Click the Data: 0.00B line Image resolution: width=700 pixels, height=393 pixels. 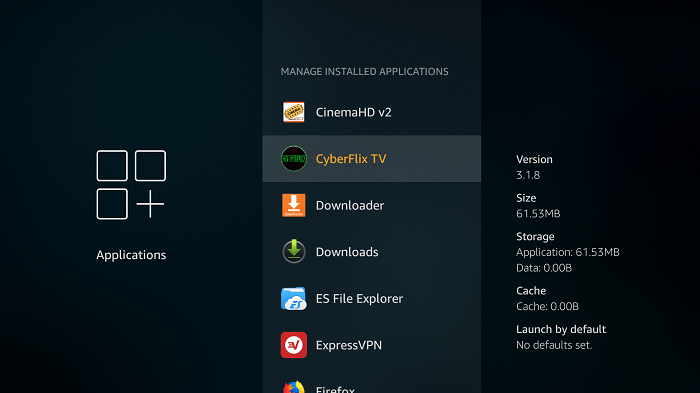544,268
